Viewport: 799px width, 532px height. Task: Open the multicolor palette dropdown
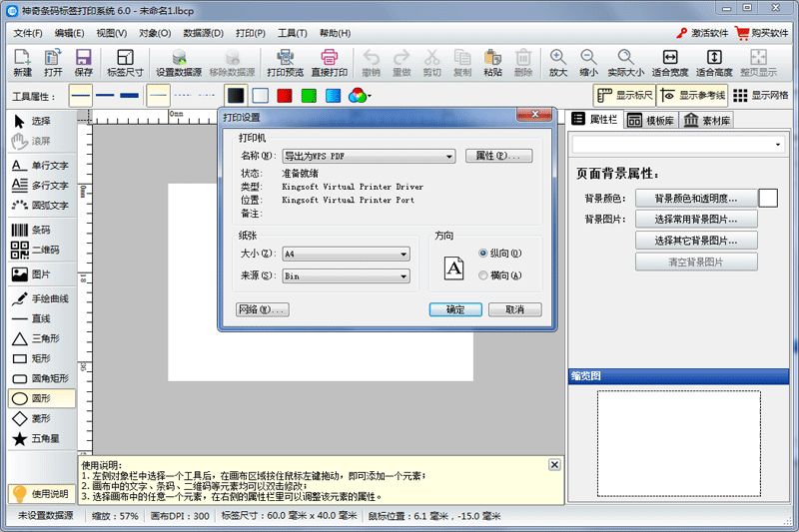point(360,95)
